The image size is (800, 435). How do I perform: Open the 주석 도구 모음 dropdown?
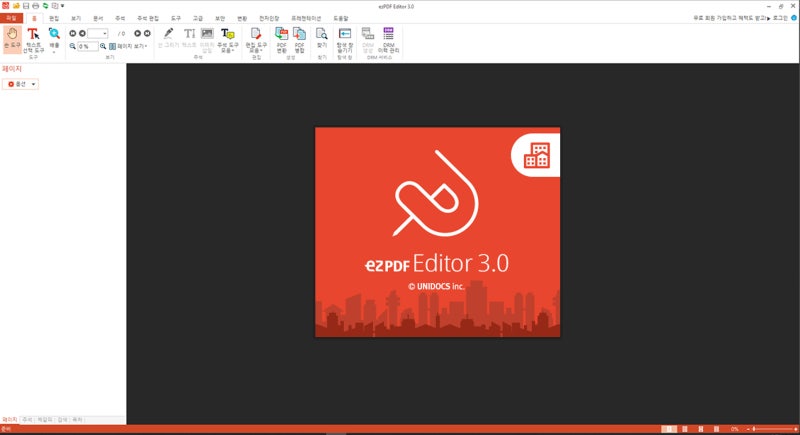[228, 40]
